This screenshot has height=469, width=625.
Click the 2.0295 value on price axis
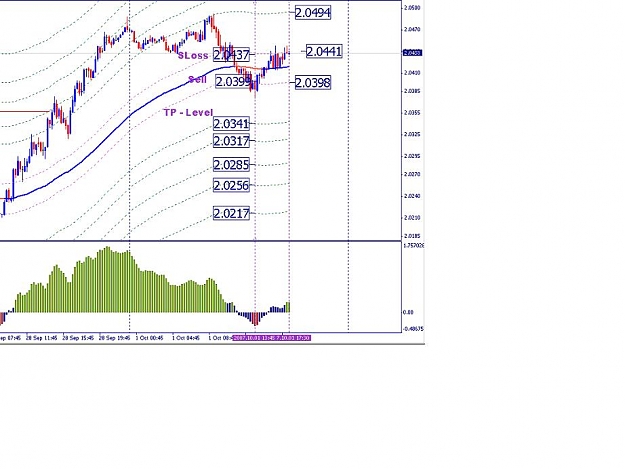pyautogui.click(x=412, y=156)
